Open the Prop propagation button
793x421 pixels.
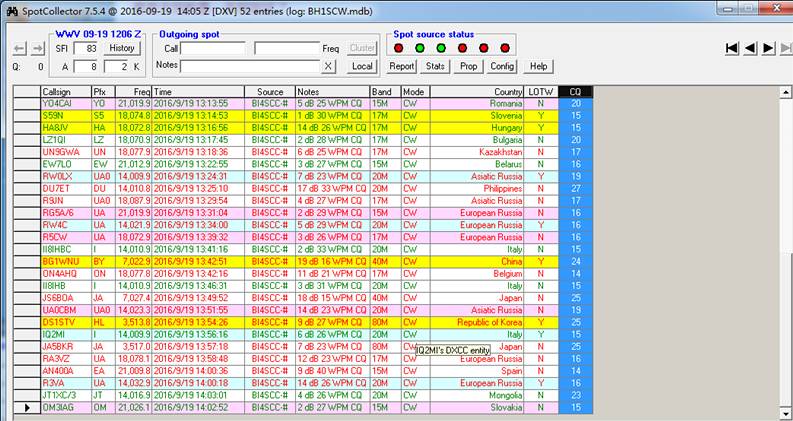(x=468, y=66)
